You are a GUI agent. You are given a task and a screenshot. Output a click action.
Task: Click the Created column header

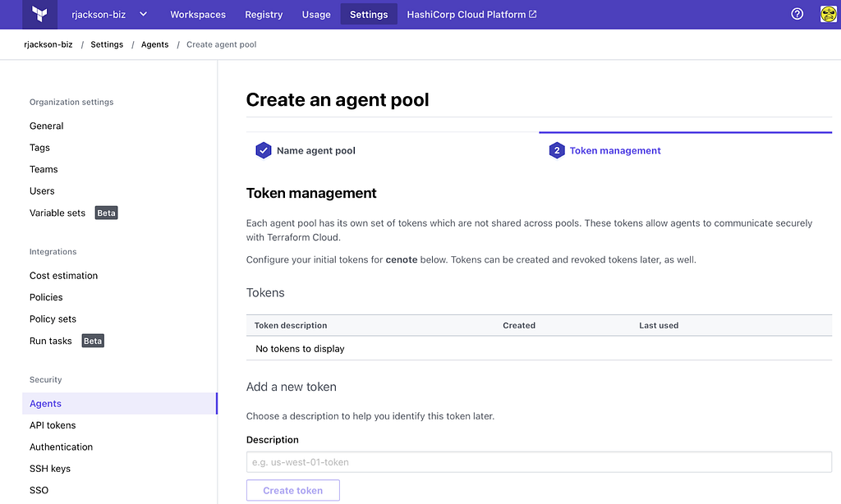519,325
